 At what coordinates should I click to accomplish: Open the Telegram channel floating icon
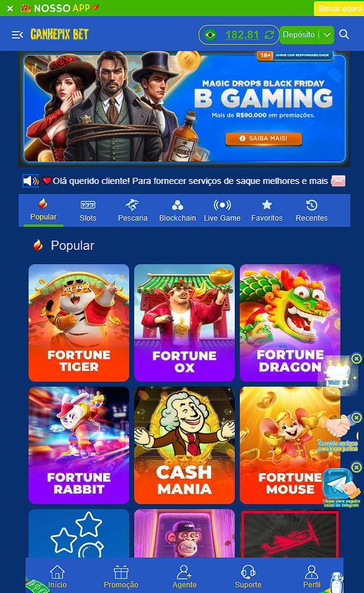[x=340, y=487]
